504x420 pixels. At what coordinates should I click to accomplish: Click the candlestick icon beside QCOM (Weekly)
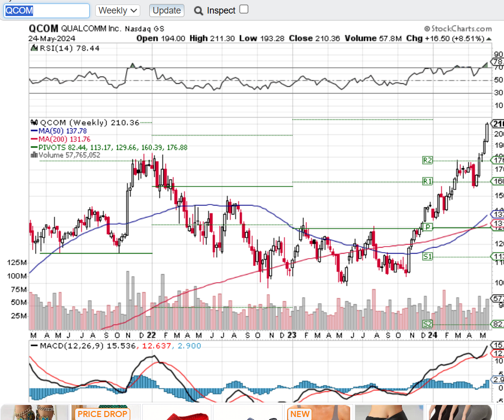pos(34,122)
